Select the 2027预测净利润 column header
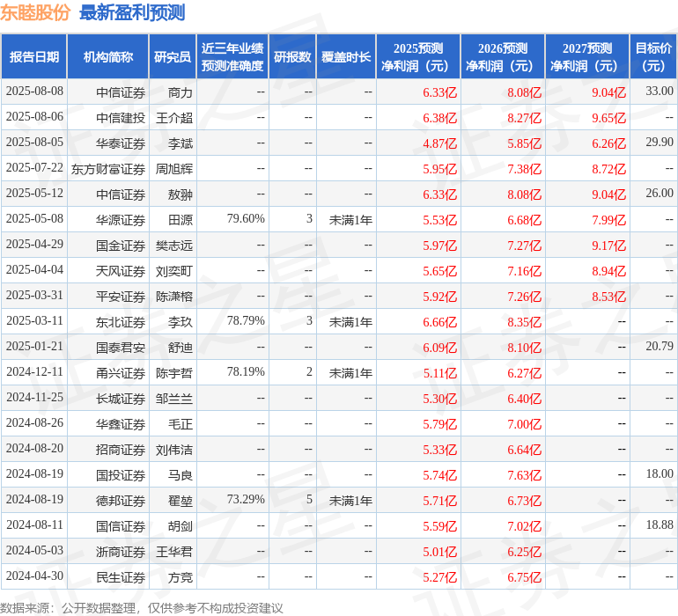This screenshot has height=616, width=678. (587, 56)
